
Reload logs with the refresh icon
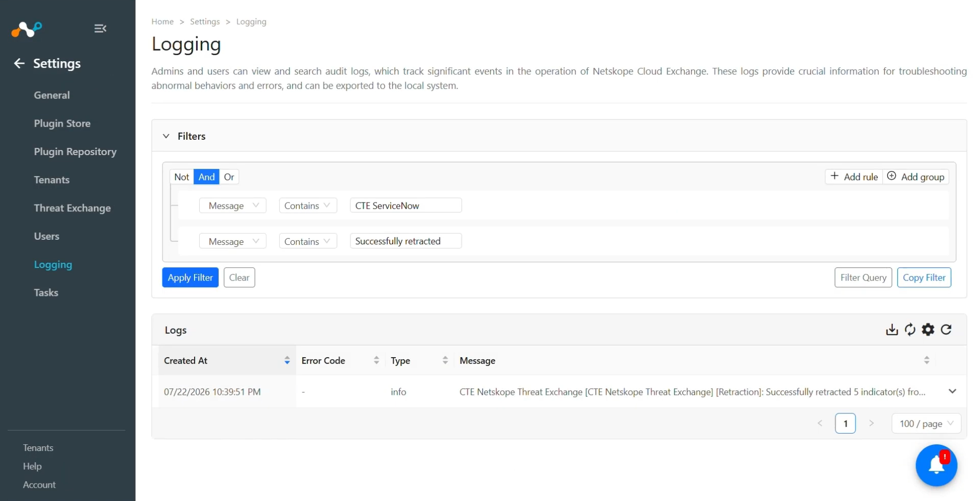point(946,330)
